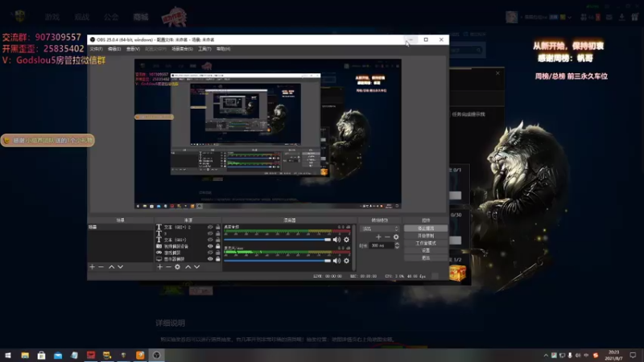Open the notification center in the taskbar

633,355
